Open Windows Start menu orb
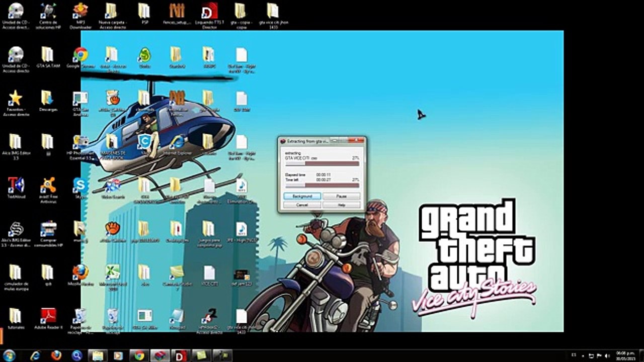 pos(9,355)
